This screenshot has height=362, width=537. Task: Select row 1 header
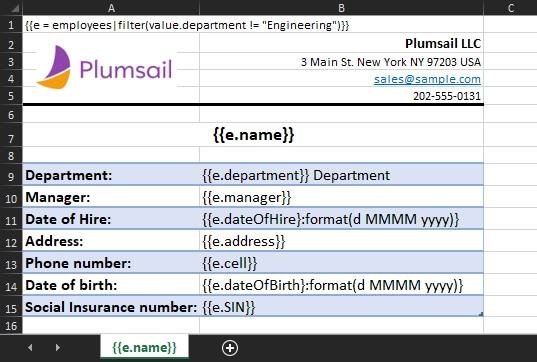(x=11, y=25)
